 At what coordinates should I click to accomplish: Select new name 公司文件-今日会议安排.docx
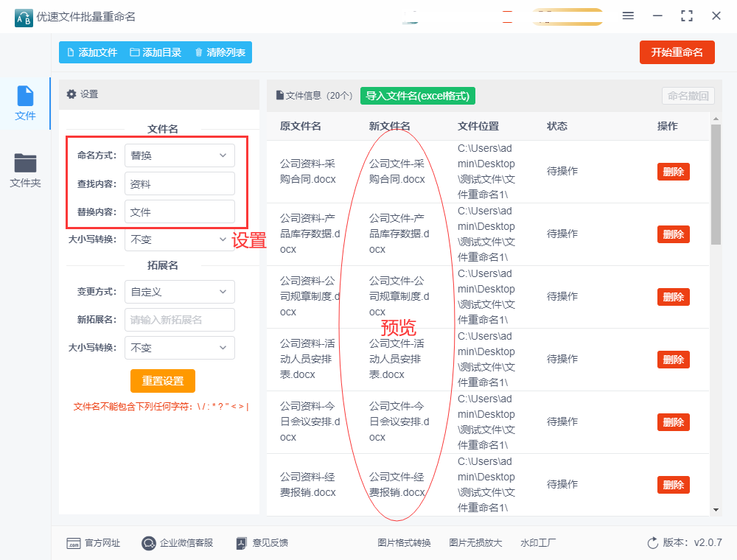coord(399,421)
